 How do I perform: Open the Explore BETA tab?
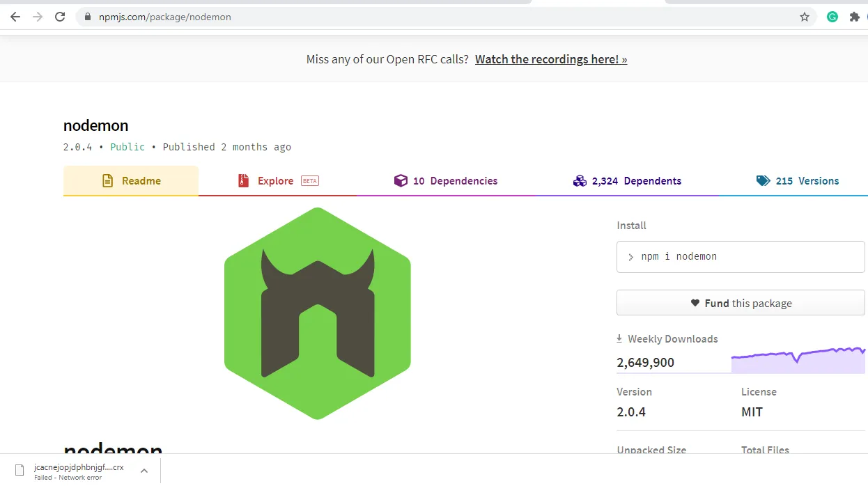coord(278,181)
